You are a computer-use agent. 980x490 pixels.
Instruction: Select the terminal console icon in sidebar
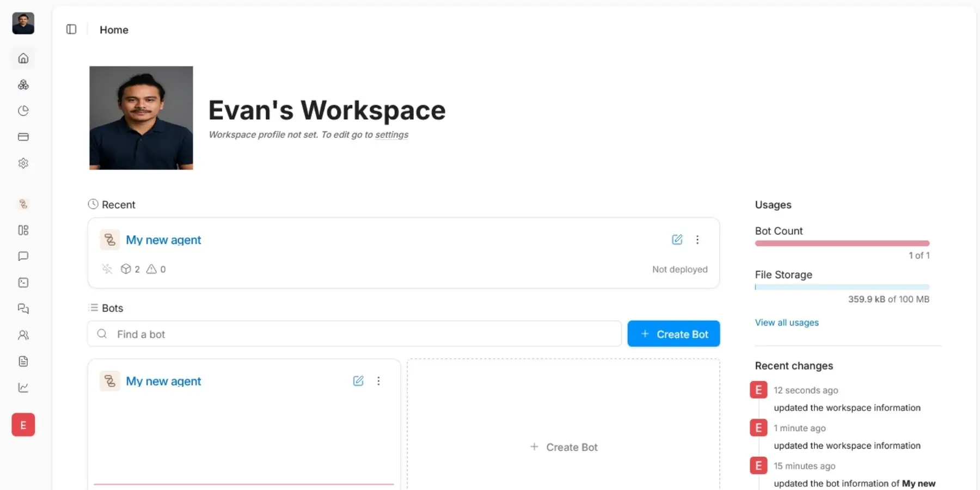click(23, 283)
